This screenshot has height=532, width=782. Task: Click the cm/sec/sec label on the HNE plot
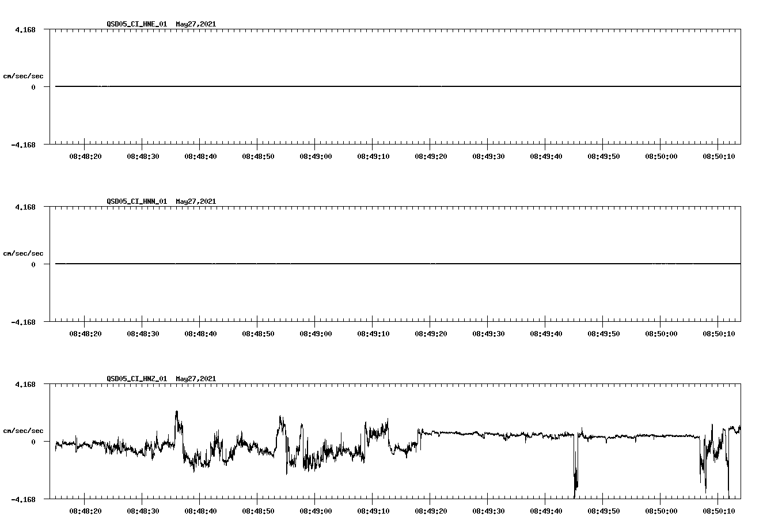tap(23, 75)
